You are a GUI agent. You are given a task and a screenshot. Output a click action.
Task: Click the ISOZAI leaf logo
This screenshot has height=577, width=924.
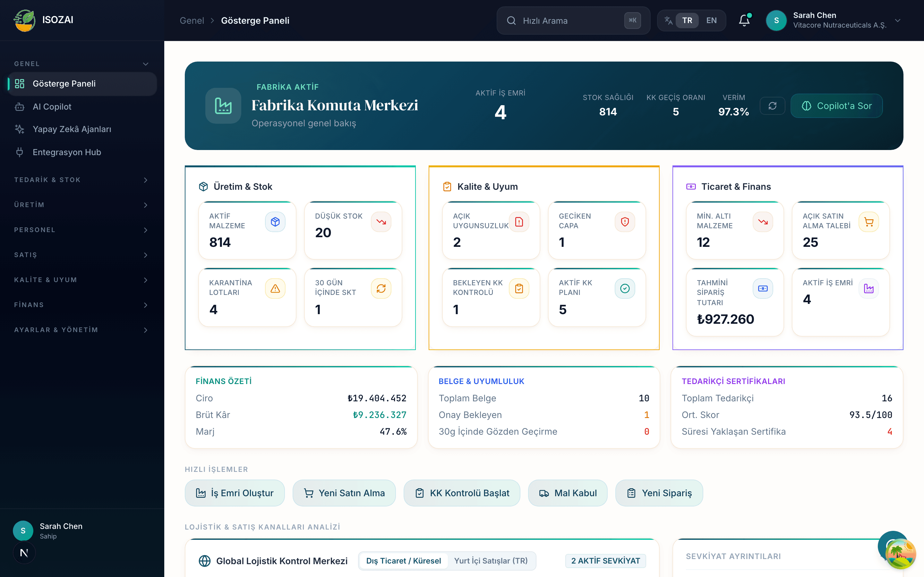click(x=25, y=20)
